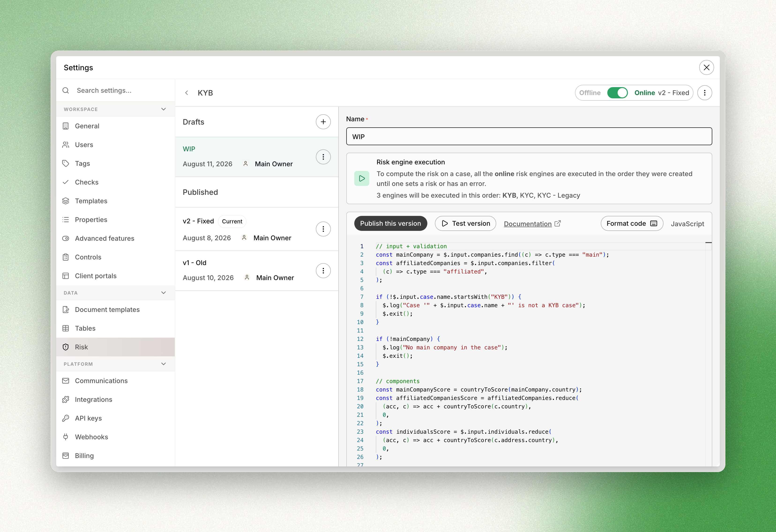The height and width of the screenshot is (532, 776).
Task: Toggle the Offline/Online engine switch
Action: (617, 93)
